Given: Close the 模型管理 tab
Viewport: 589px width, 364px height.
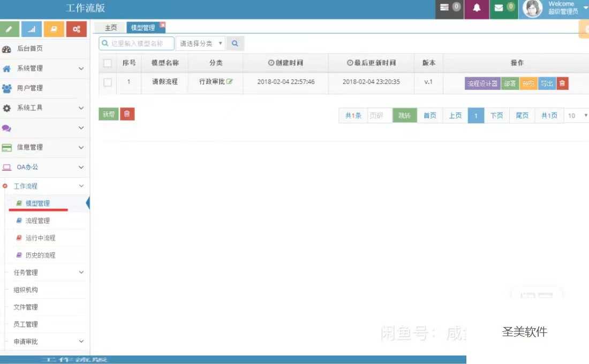Looking at the screenshot, I should click(162, 25).
